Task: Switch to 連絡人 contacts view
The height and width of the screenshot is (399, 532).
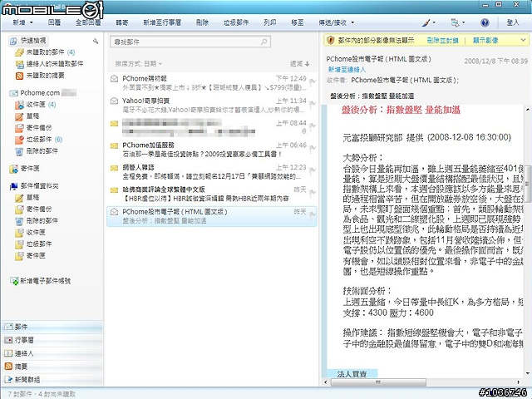Action: tap(52, 353)
